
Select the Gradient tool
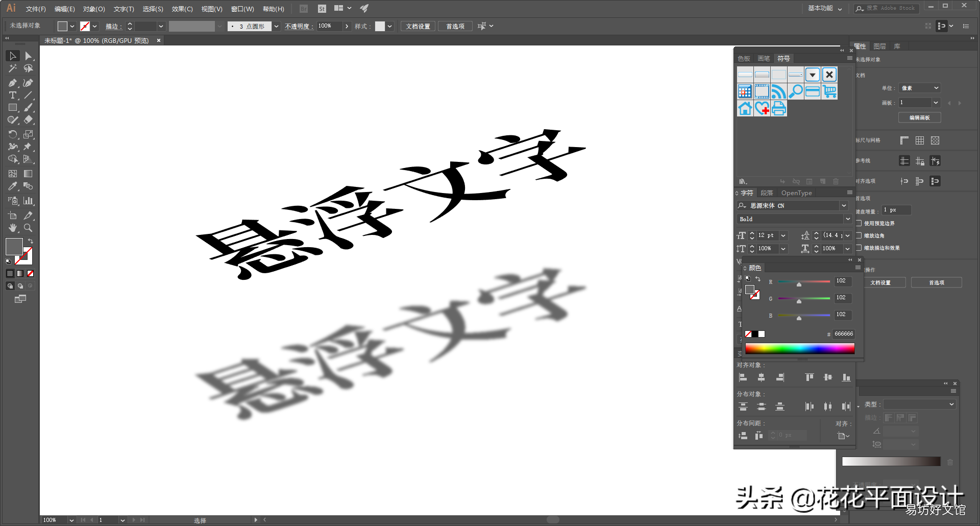(x=29, y=174)
